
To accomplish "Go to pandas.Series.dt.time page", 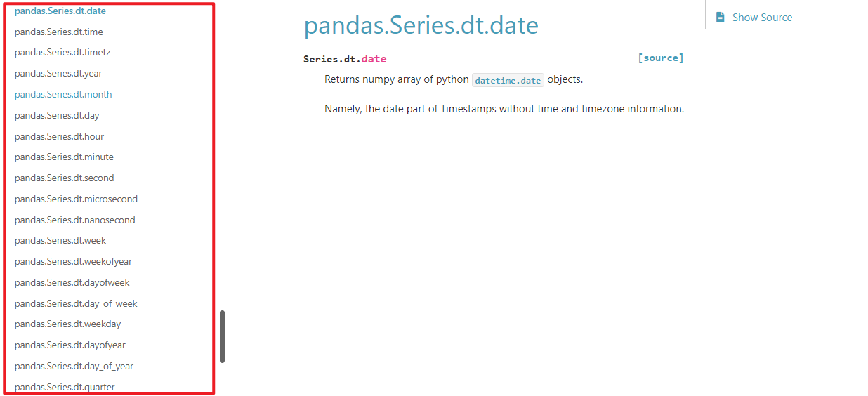I will point(59,32).
